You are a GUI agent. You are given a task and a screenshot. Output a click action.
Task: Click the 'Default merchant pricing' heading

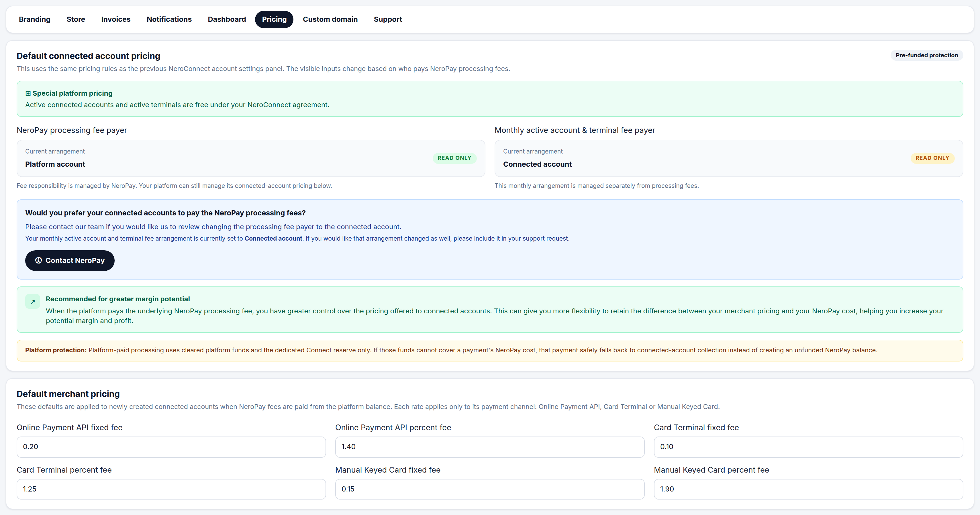click(x=68, y=394)
